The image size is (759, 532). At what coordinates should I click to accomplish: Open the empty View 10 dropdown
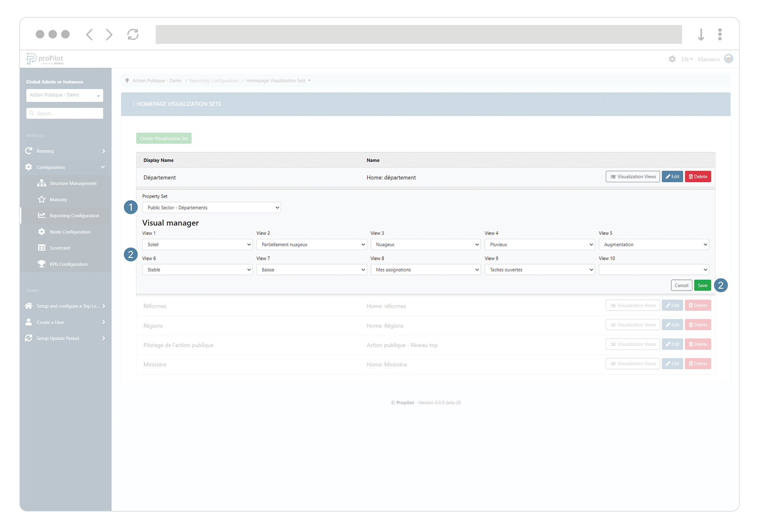tap(654, 270)
